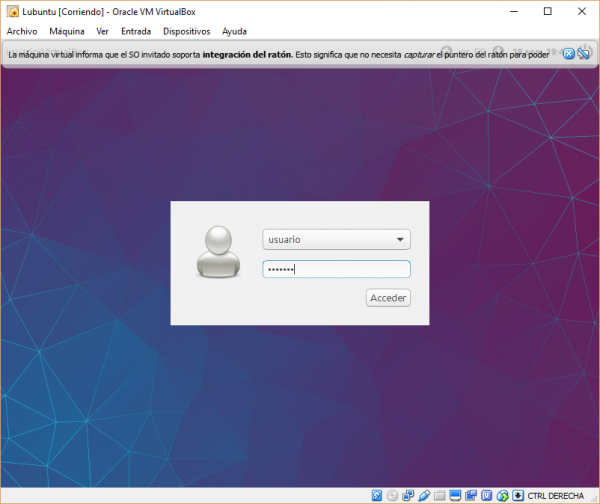Click the keyboard capture arrow icon

tap(518, 495)
